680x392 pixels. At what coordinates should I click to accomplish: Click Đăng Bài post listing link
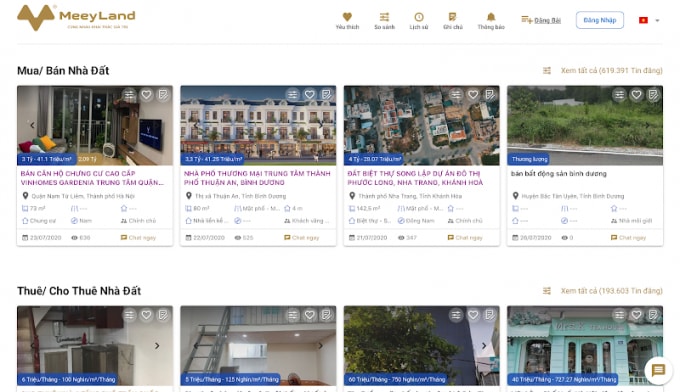(541, 20)
